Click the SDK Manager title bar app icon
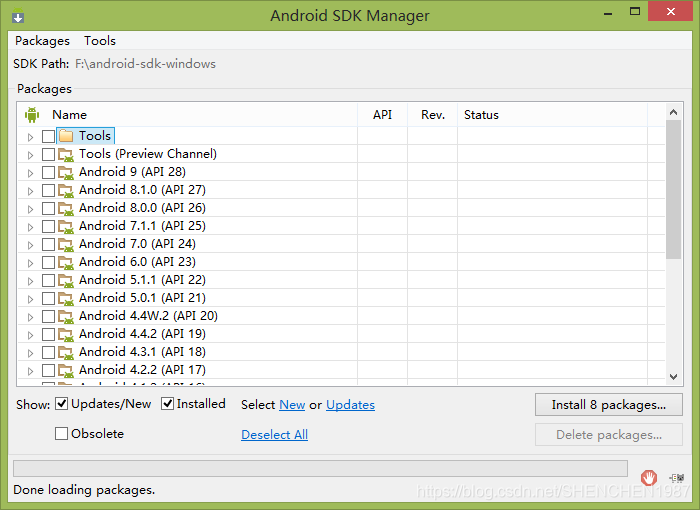This screenshot has height=510, width=700. click(x=18, y=16)
